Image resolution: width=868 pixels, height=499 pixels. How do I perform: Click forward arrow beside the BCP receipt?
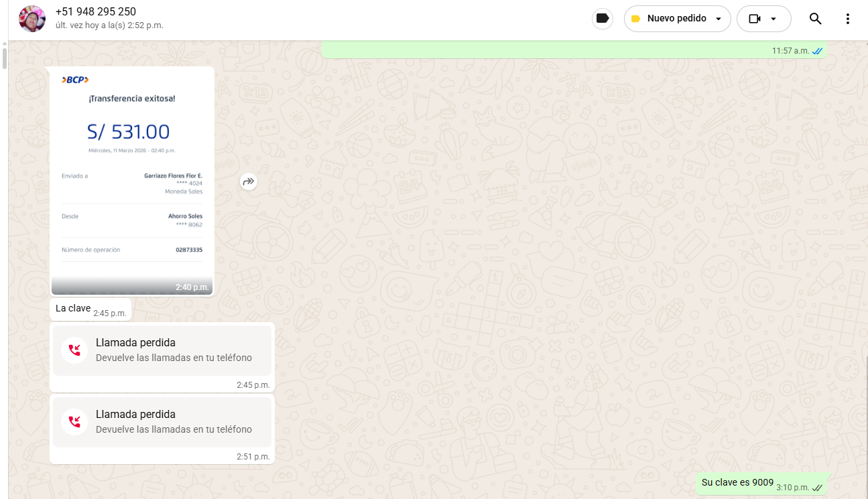point(249,182)
